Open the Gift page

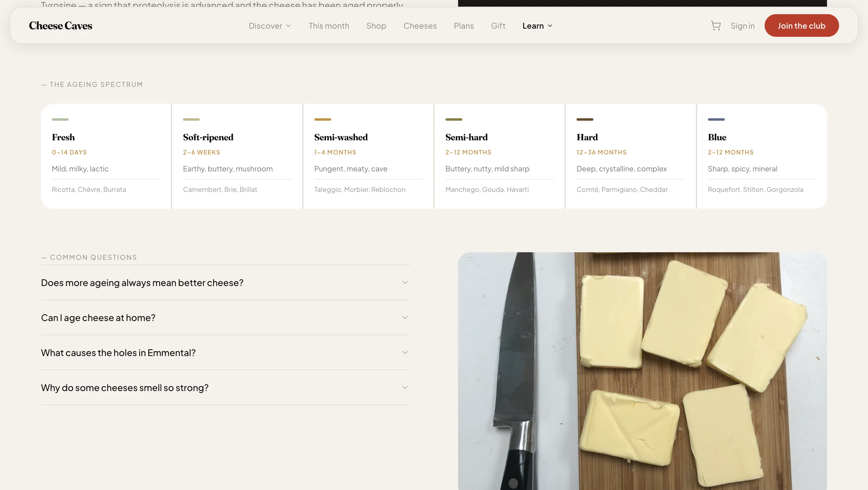coord(498,26)
